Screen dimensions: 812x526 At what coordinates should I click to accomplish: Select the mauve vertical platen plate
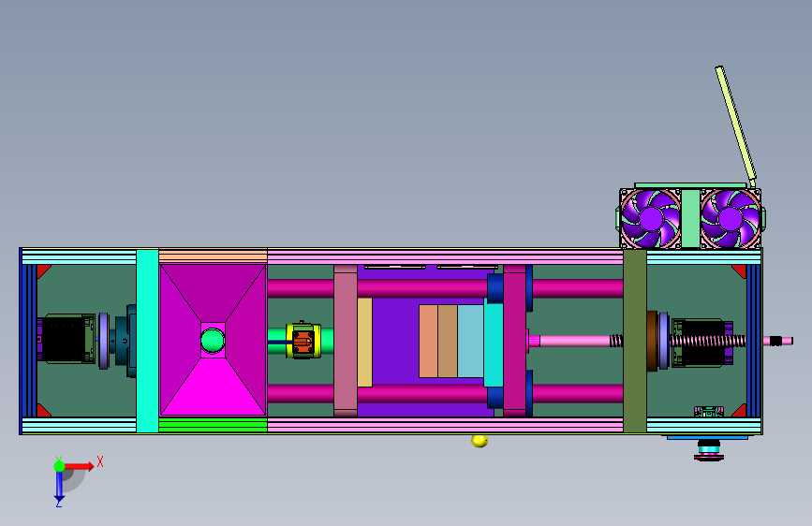(346, 341)
